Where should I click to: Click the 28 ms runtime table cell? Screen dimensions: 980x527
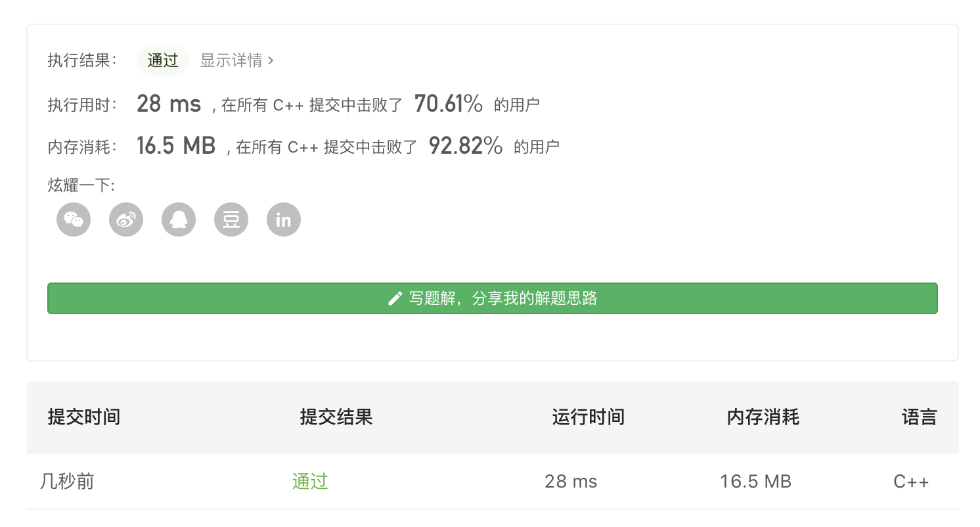point(571,482)
